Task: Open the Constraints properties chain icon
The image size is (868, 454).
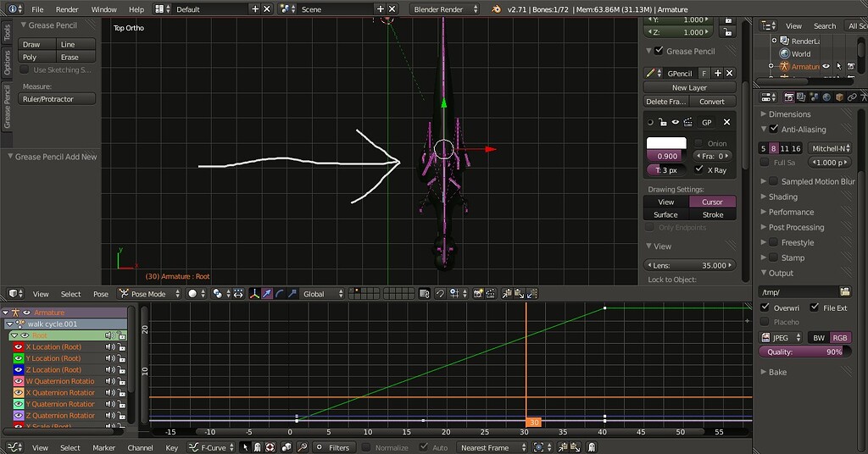Action: coord(852,97)
